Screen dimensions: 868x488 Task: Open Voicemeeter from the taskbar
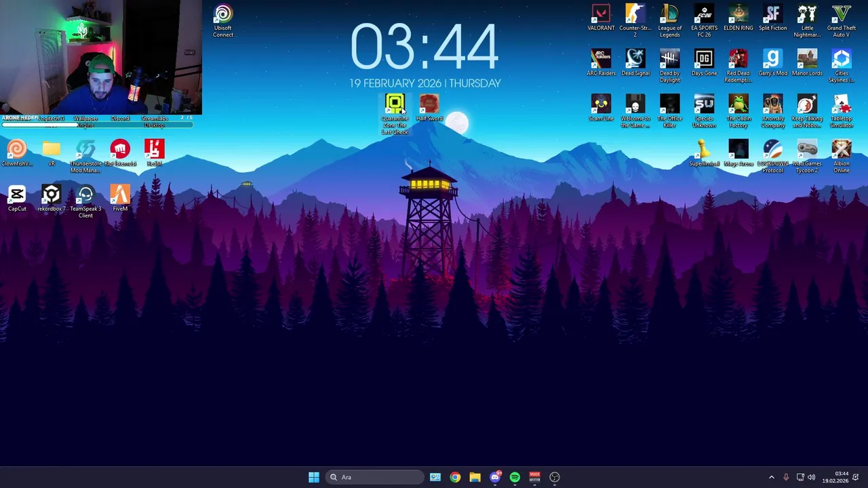[x=534, y=477]
